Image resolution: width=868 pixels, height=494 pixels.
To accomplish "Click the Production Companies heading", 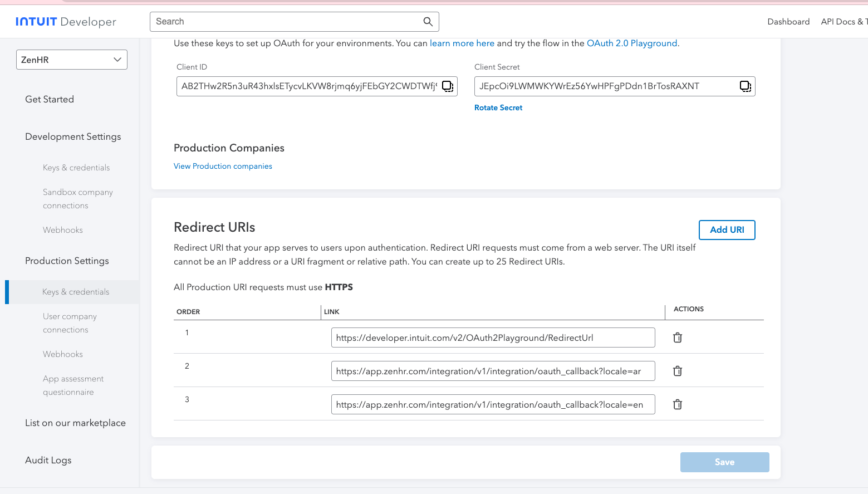I will coord(229,148).
